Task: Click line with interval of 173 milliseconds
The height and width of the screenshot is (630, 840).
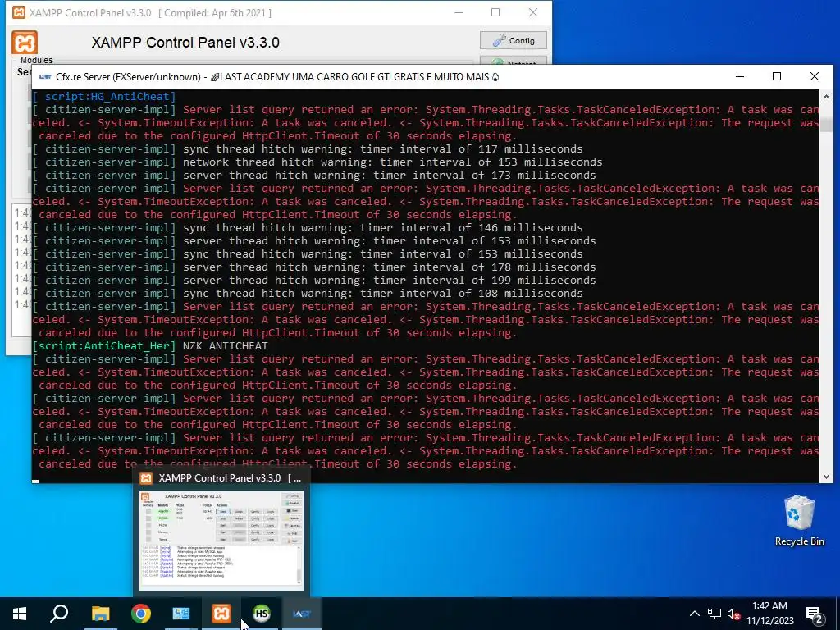Action: 314,176
